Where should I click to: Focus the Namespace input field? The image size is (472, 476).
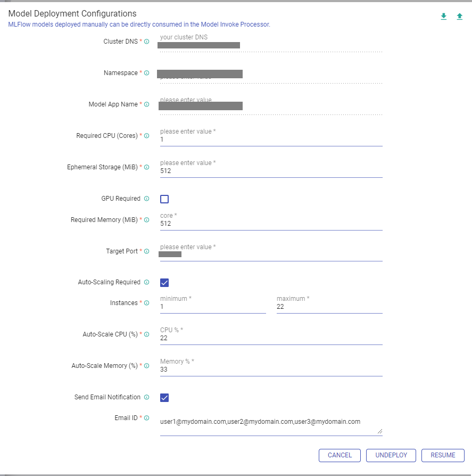pyautogui.click(x=271, y=76)
